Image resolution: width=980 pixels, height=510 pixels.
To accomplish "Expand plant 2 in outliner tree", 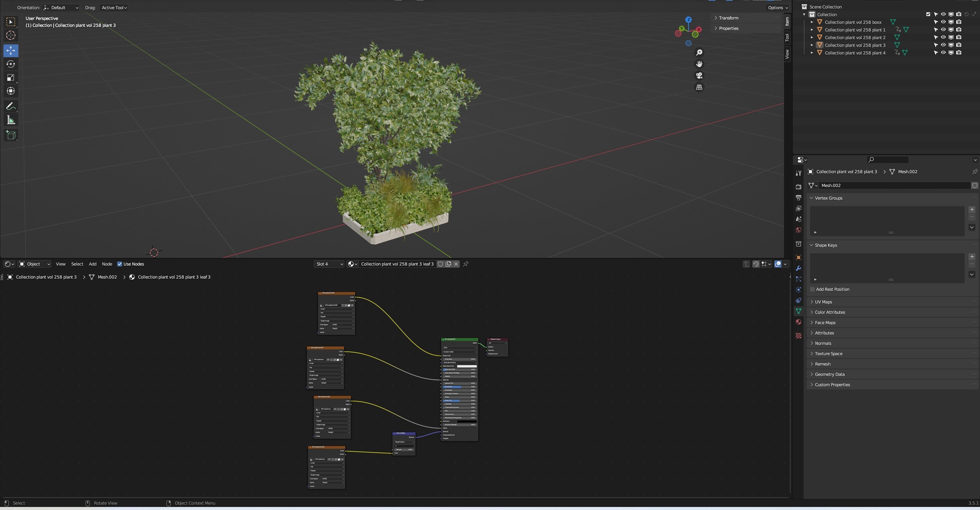I will tap(812, 37).
